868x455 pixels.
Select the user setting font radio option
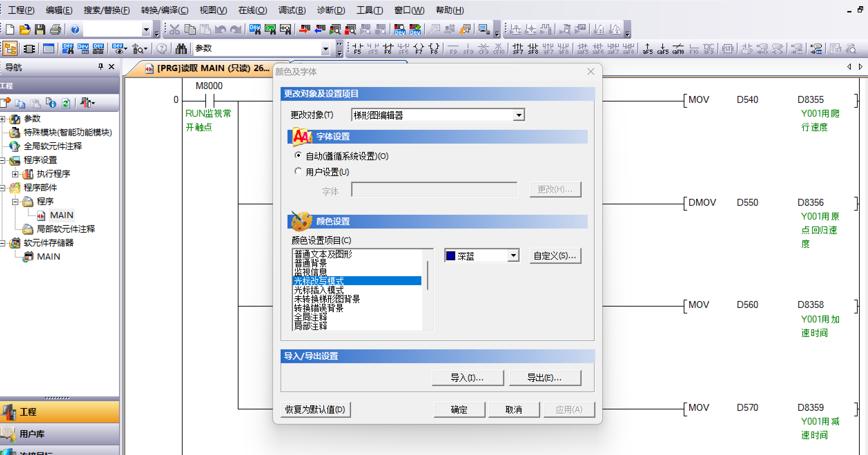pyautogui.click(x=298, y=172)
